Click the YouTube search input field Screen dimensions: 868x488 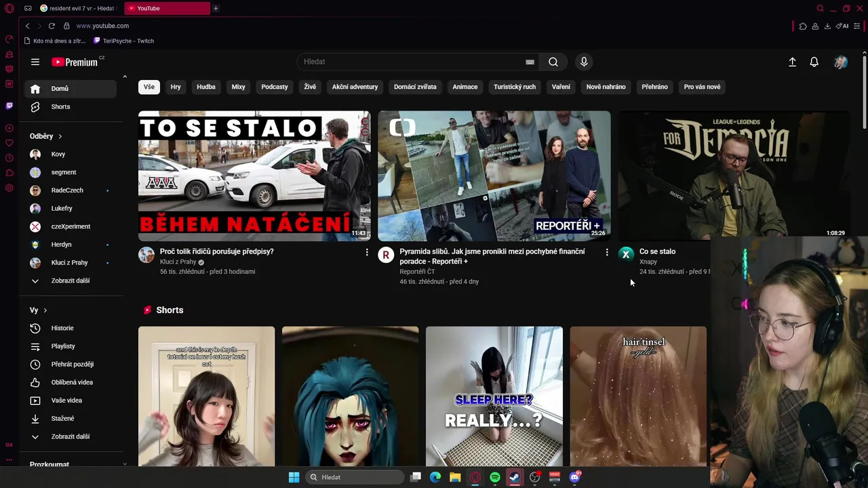tap(414, 62)
